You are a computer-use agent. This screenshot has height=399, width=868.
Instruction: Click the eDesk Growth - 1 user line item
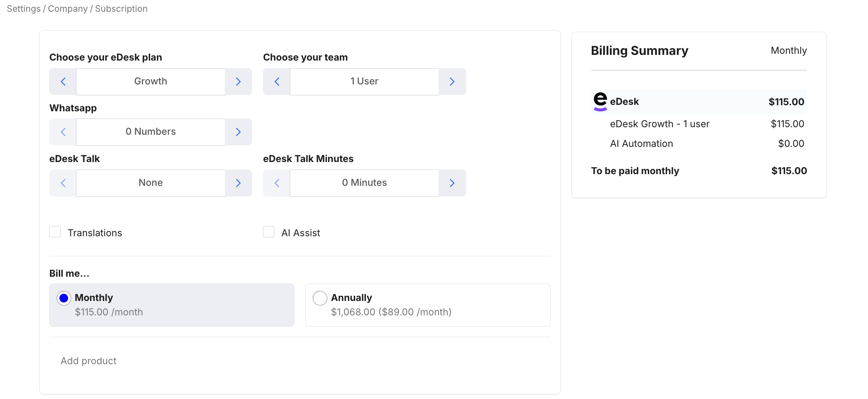point(660,124)
